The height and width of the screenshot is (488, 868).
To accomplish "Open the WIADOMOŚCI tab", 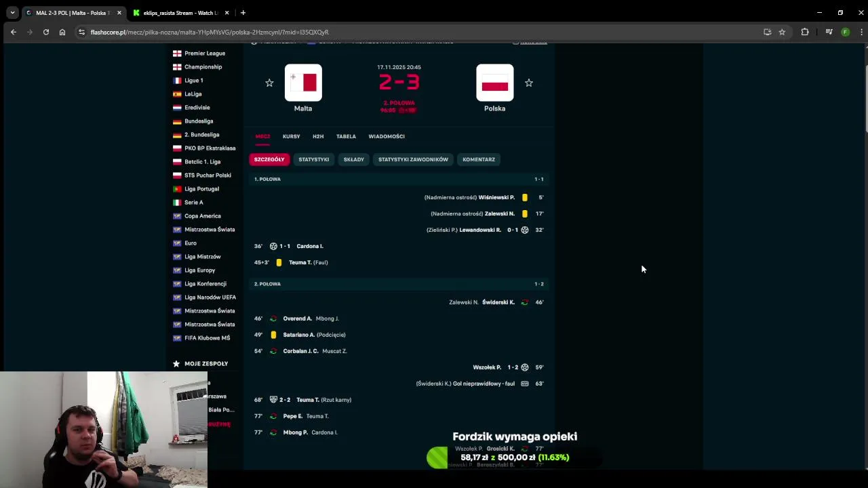I will [387, 136].
